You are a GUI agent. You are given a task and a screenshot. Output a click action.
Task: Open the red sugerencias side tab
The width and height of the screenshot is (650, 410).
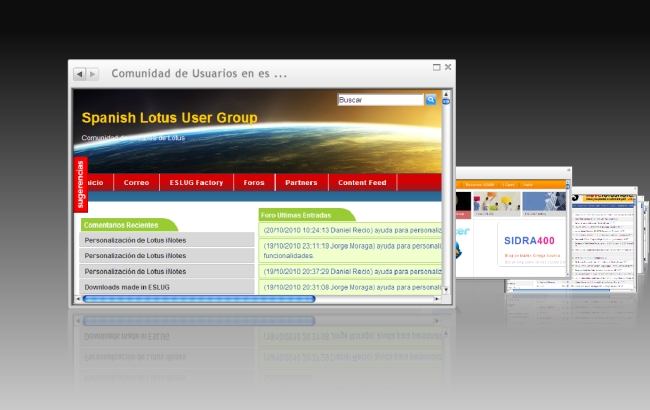coord(80,184)
